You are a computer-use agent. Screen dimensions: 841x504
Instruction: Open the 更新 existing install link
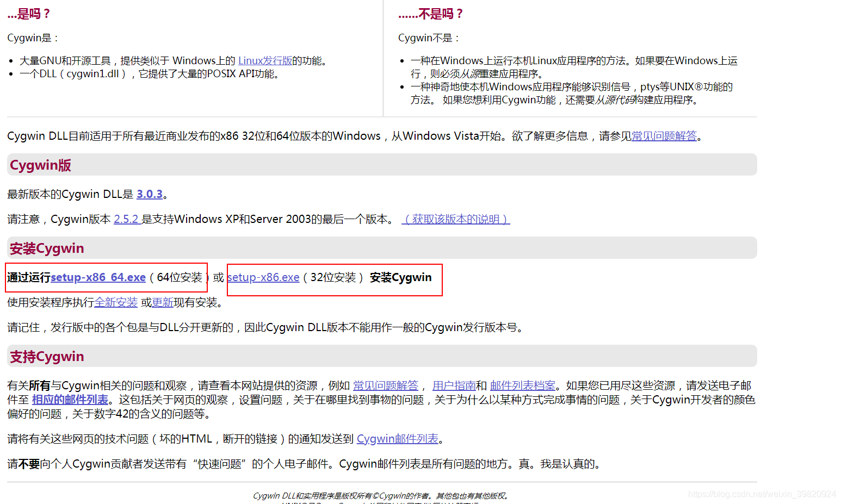point(162,302)
